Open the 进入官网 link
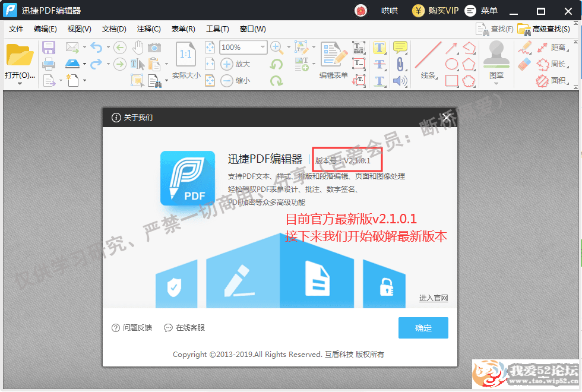 point(434,298)
